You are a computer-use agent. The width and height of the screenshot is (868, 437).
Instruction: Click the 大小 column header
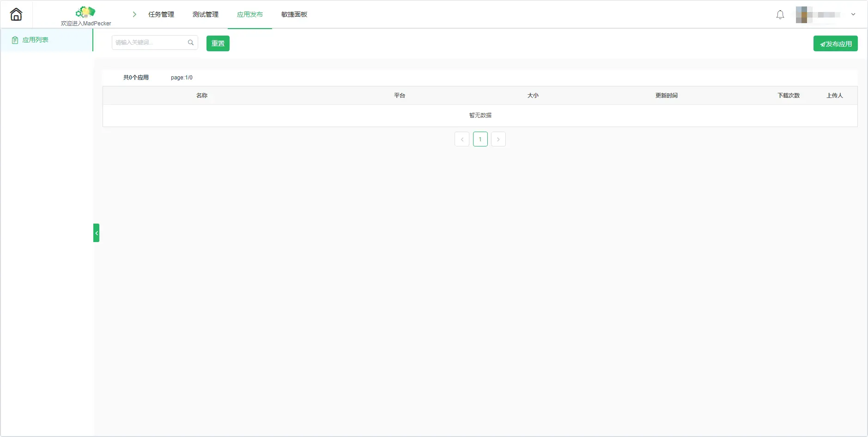click(533, 96)
